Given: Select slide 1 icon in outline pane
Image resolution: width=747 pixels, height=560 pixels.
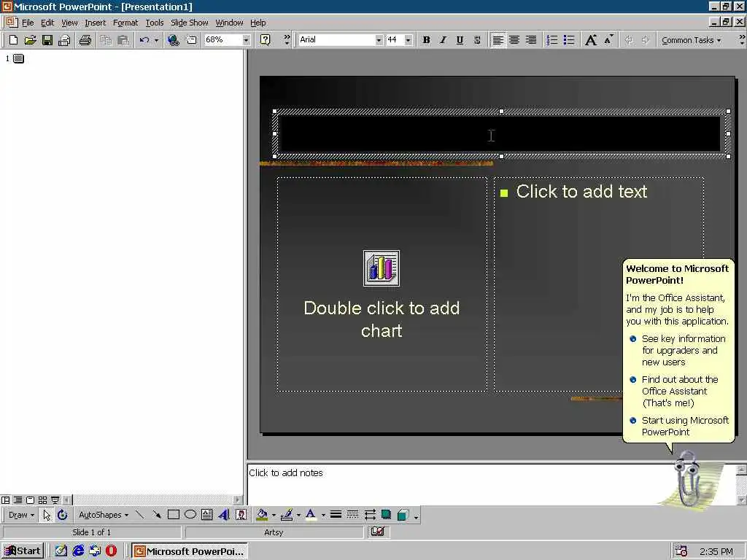Looking at the screenshot, I should click(18, 58).
